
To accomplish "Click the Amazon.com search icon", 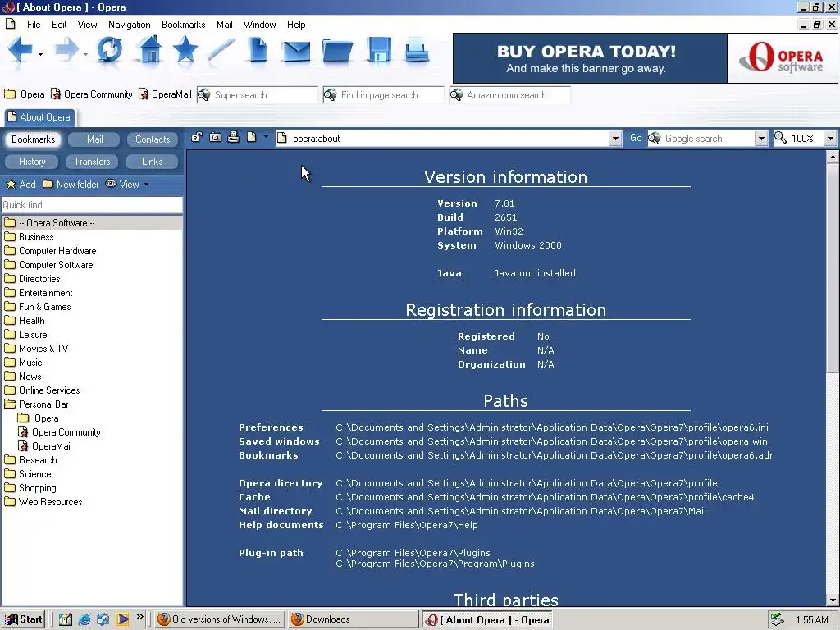I will [456, 95].
